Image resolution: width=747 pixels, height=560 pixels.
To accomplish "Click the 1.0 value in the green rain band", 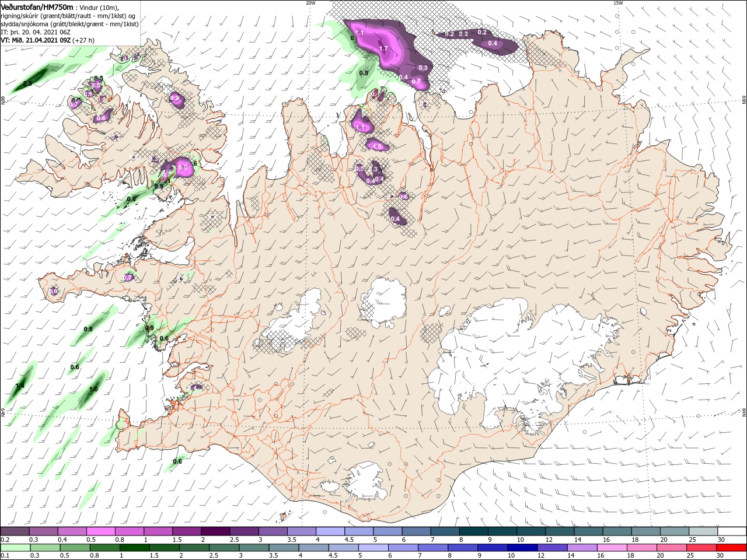I will click(x=93, y=389).
